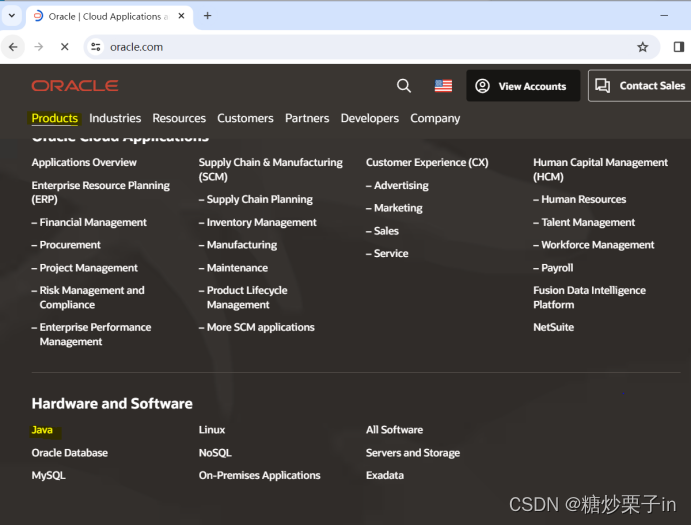Viewport: 692px width, 525px height.
Task: Open the Developers menu
Action: coord(370,118)
